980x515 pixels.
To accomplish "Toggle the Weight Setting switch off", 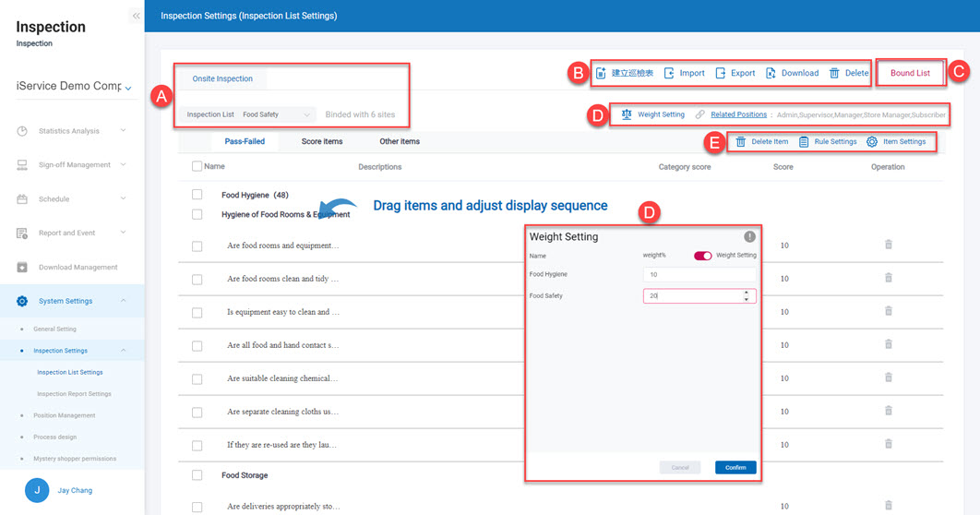I will 702,256.
